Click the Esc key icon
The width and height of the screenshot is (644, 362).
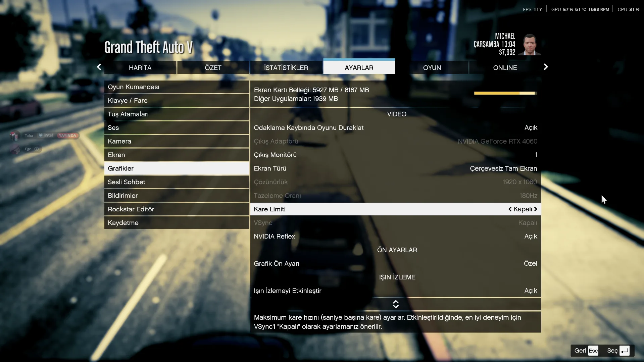coord(593,351)
